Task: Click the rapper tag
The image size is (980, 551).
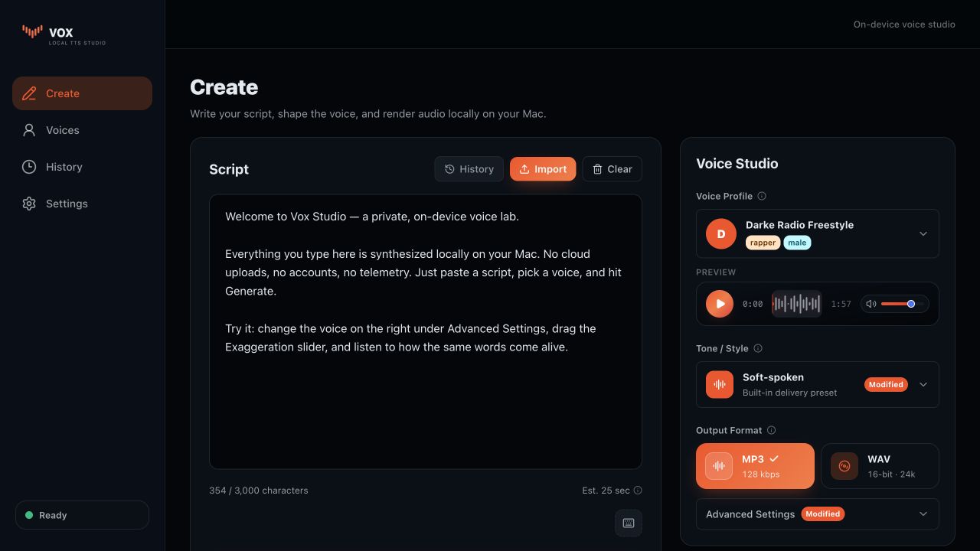Action: click(763, 243)
